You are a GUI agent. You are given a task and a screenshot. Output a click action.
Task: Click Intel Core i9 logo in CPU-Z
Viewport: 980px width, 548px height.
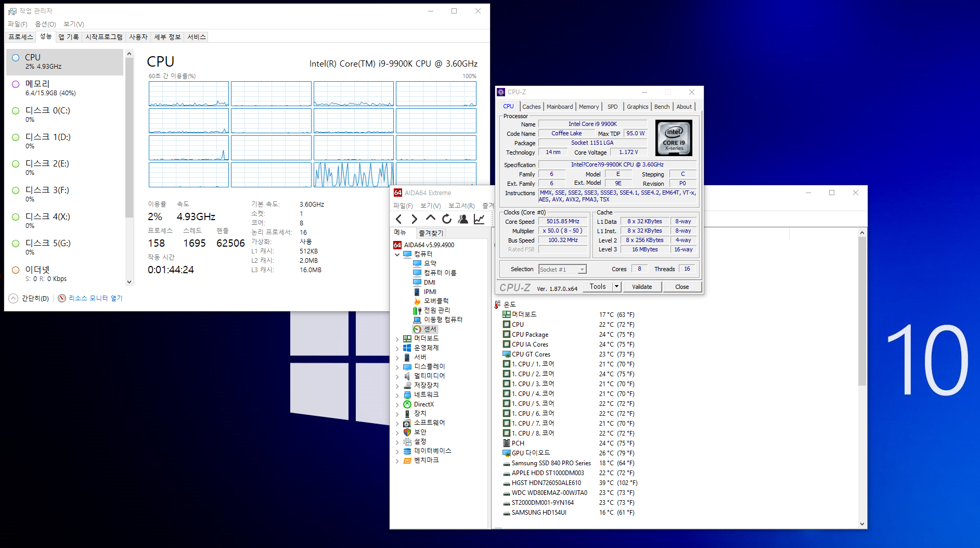pos(674,138)
